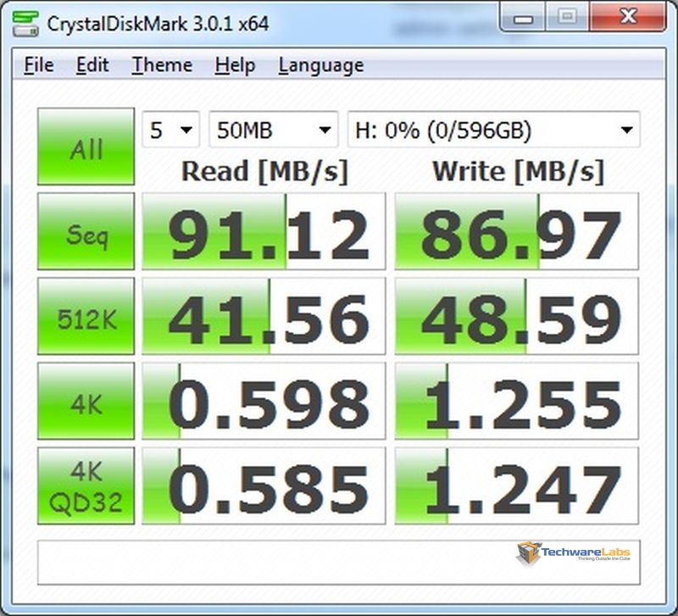Start the 4K random test

coord(86,401)
